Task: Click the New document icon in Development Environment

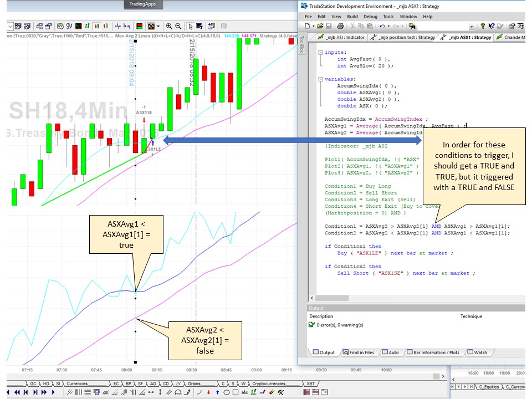Action: [307, 26]
